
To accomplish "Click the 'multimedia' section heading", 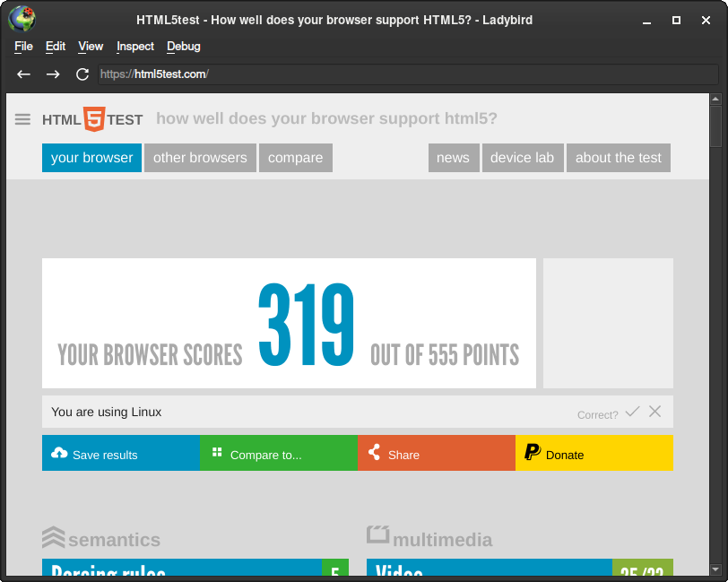I will click(443, 540).
